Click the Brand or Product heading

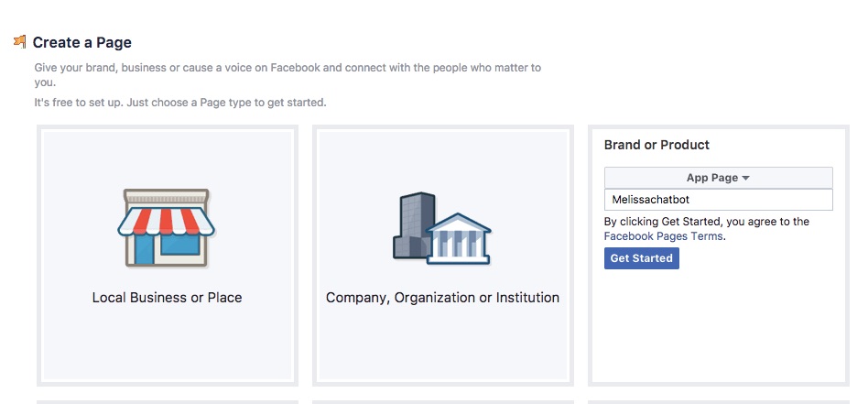(656, 145)
